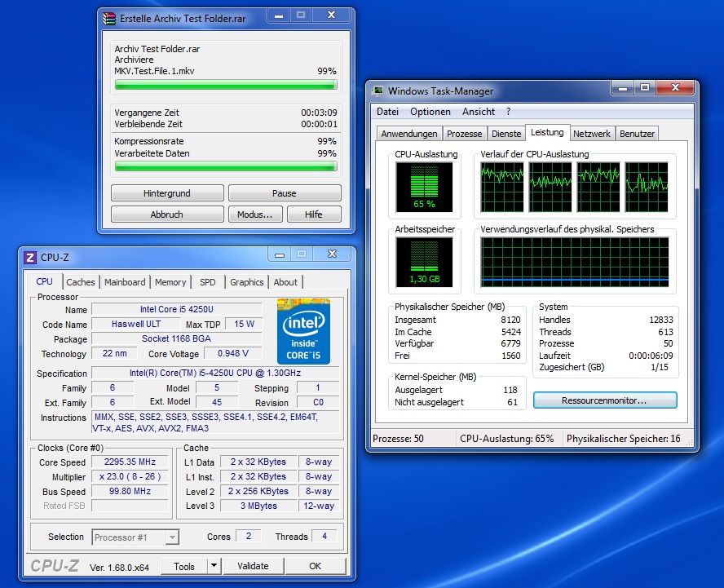
Task: Open the About tab in CPU-Z
Action: pos(285,282)
